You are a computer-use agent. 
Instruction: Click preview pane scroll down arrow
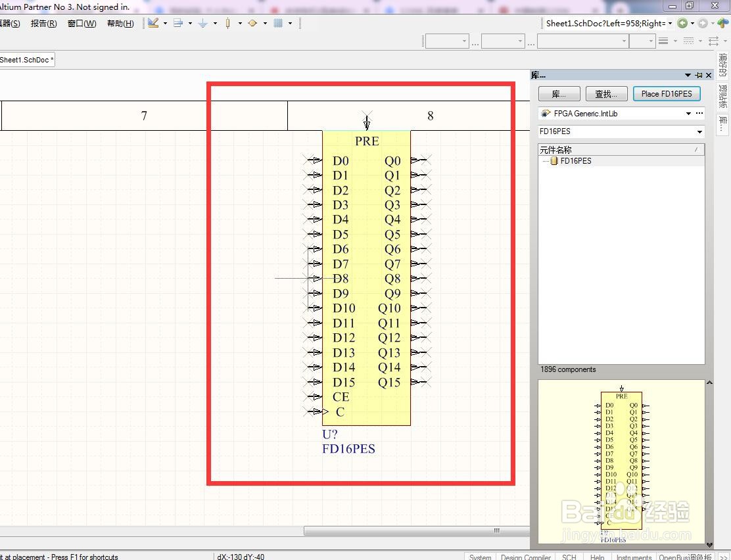709,545
